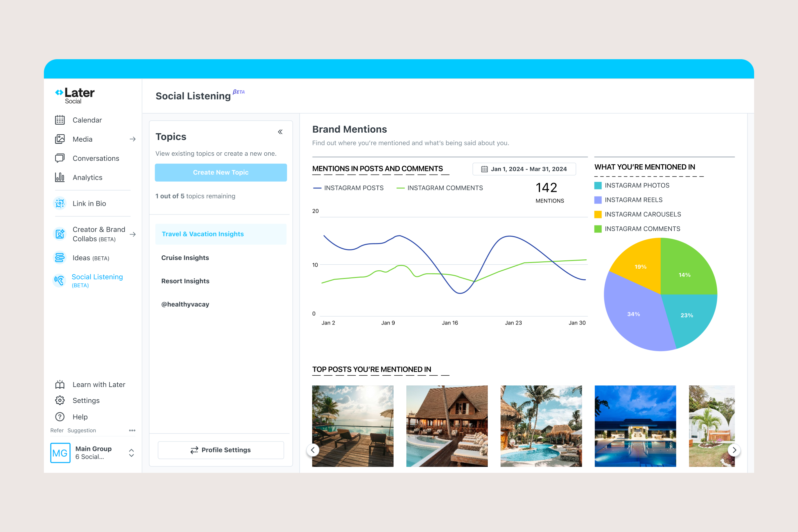
Task: Select the @healthyvacay topic
Action: click(x=185, y=304)
